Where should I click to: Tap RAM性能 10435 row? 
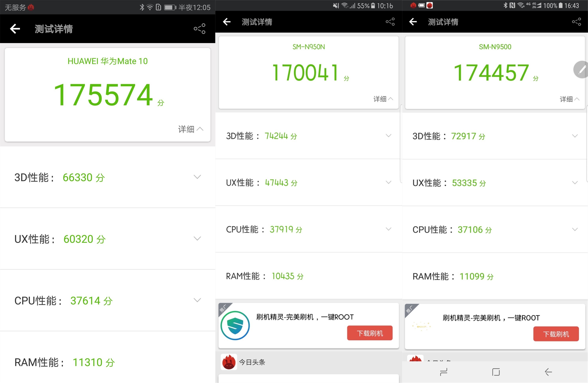coord(309,276)
